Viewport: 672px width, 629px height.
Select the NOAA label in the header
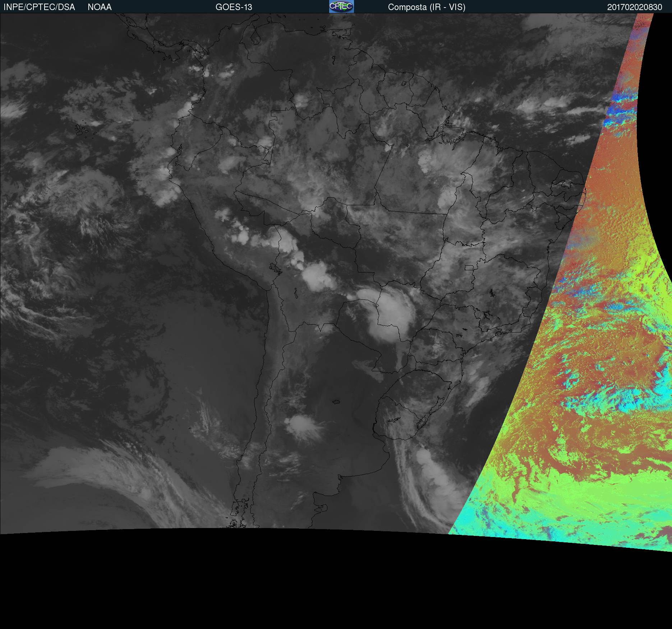100,7
